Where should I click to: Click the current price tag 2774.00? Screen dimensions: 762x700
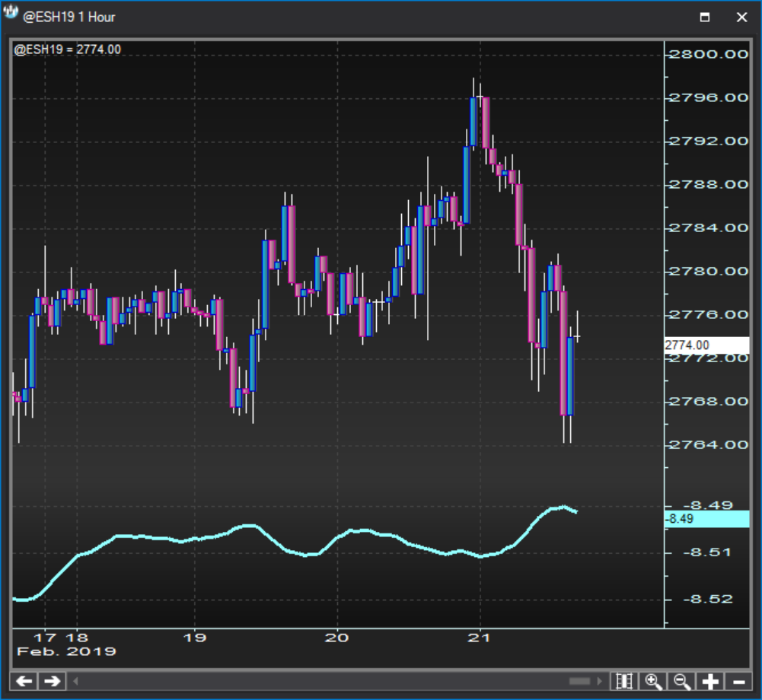pos(706,345)
